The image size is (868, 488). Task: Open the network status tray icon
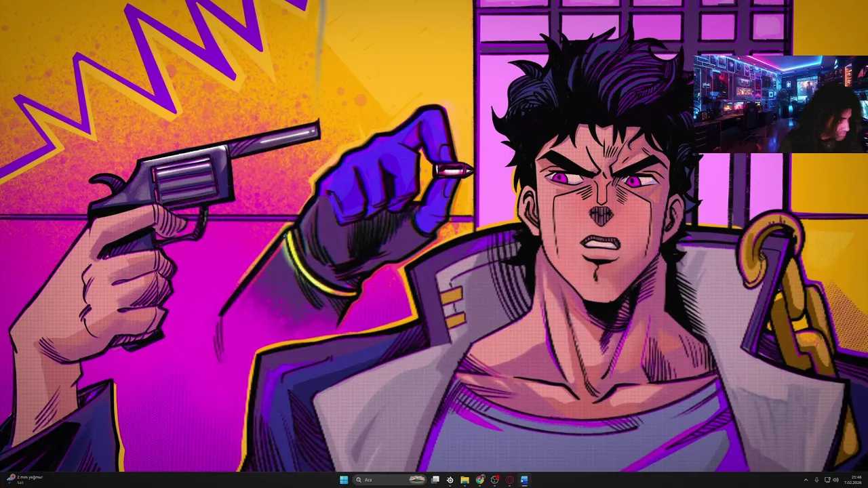(827, 480)
